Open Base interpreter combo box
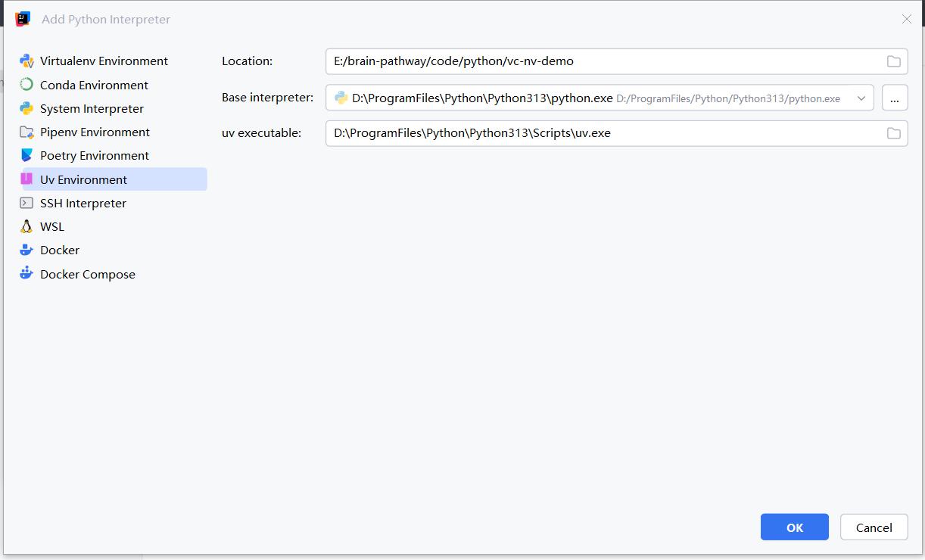 point(600,98)
